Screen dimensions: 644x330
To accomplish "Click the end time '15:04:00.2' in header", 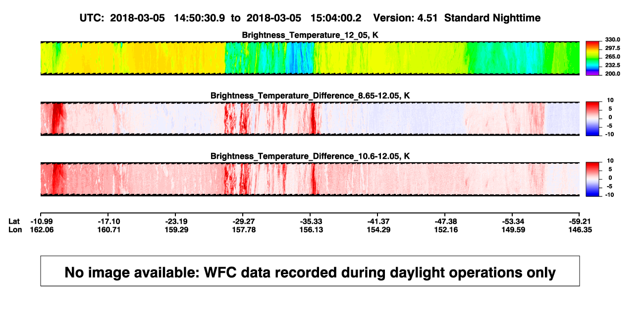I will coord(336,18).
